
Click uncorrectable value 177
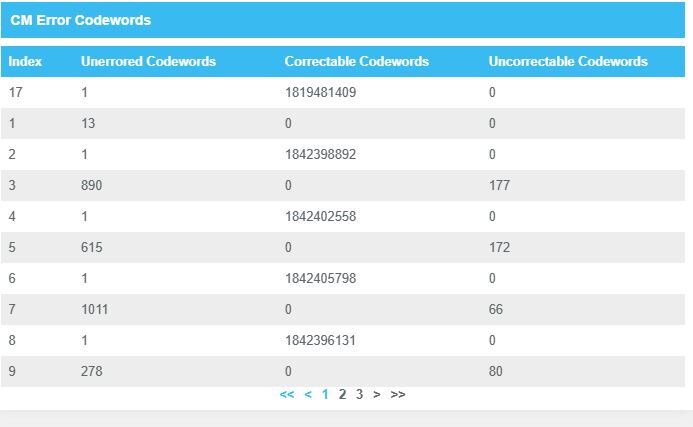tap(499, 185)
